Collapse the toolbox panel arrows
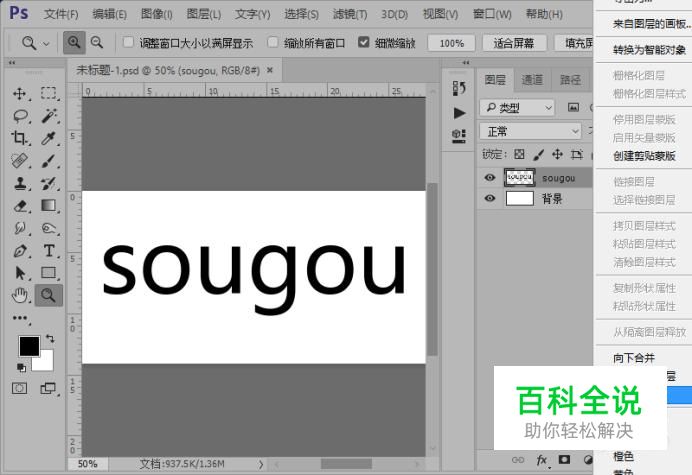 tap(12, 63)
